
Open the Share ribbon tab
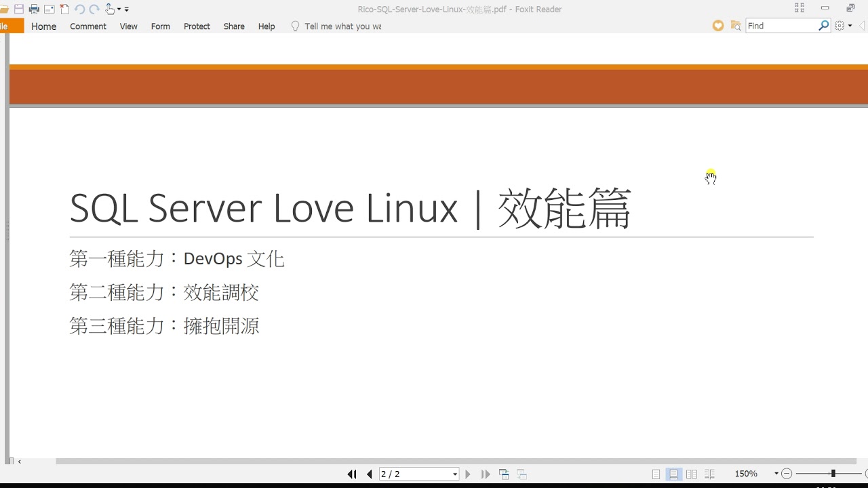pos(234,26)
